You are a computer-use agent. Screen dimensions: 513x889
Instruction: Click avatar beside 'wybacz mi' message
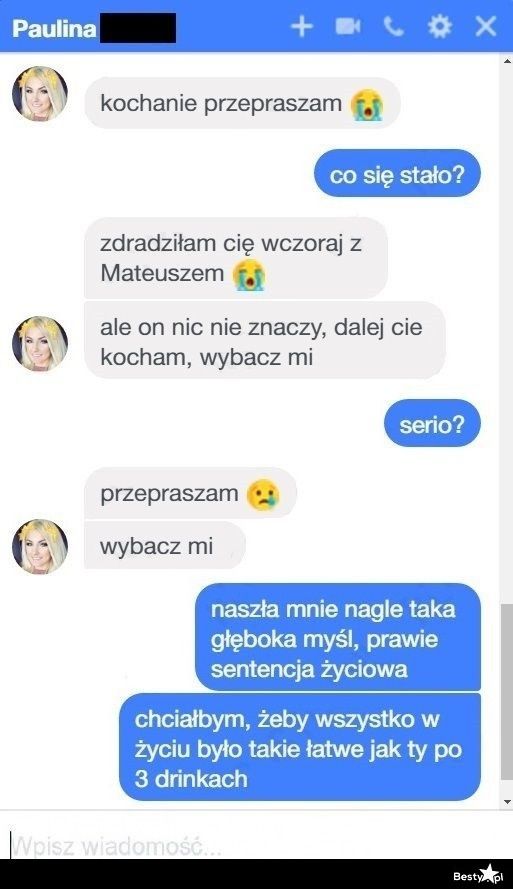(x=40, y=547)
